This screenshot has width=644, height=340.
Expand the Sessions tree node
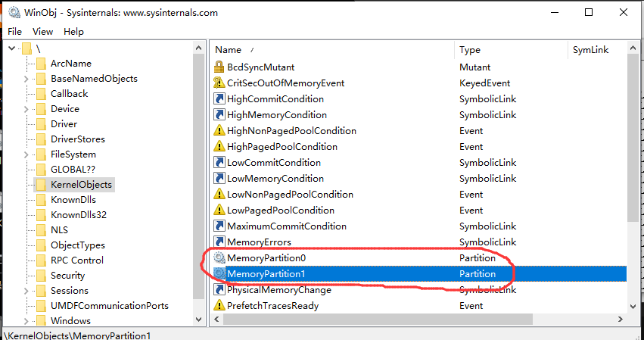26,291
